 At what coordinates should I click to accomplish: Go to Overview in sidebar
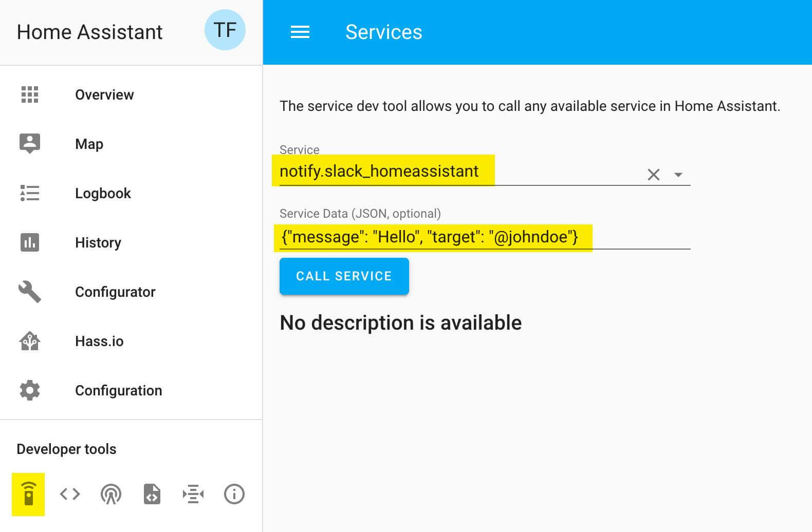pos(104,95)
